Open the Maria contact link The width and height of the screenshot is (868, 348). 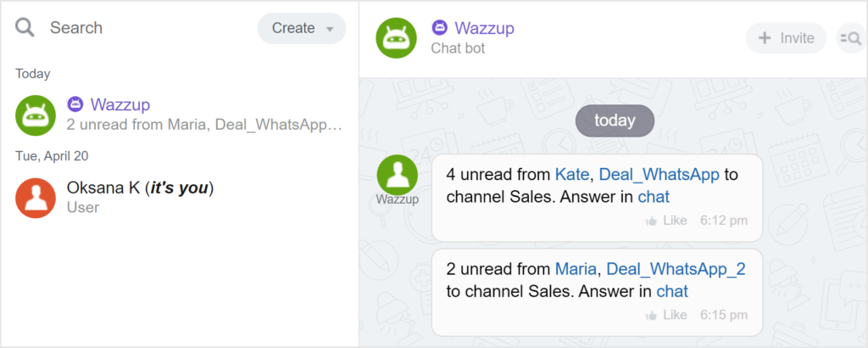point(576,269)
